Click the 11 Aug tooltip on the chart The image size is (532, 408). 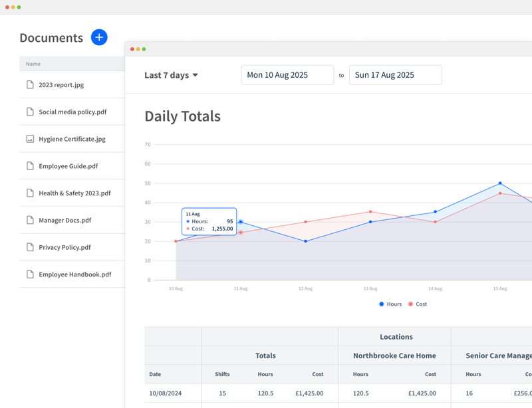click(209, 221)
